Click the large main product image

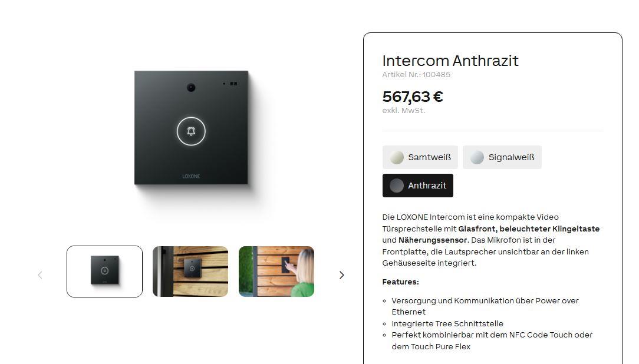point(191,128)
